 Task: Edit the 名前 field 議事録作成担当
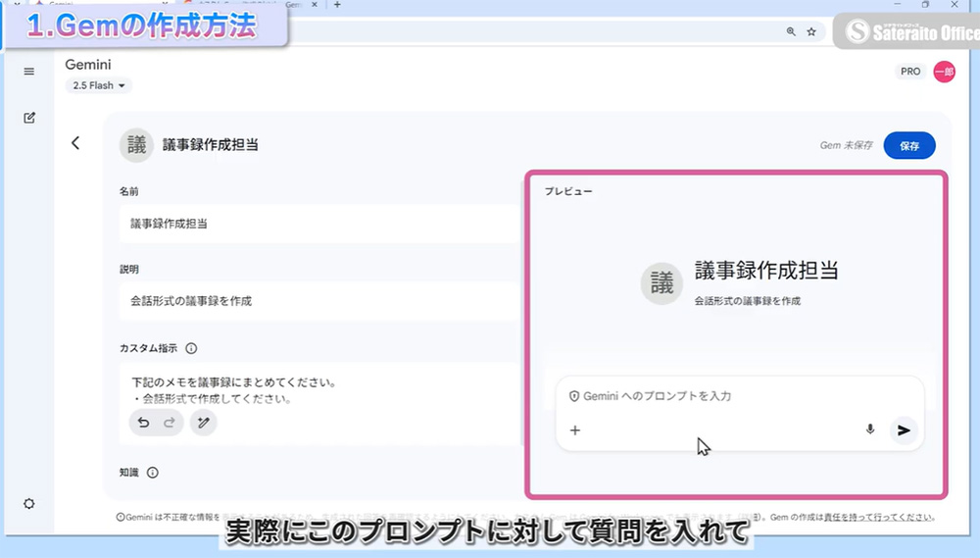(318, 224)
